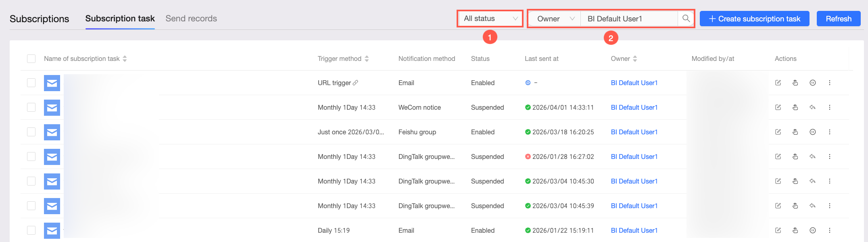Tick the checkbox for Daily 15:19 row
This screenshot has width=868, height=242.
[31, 230]
